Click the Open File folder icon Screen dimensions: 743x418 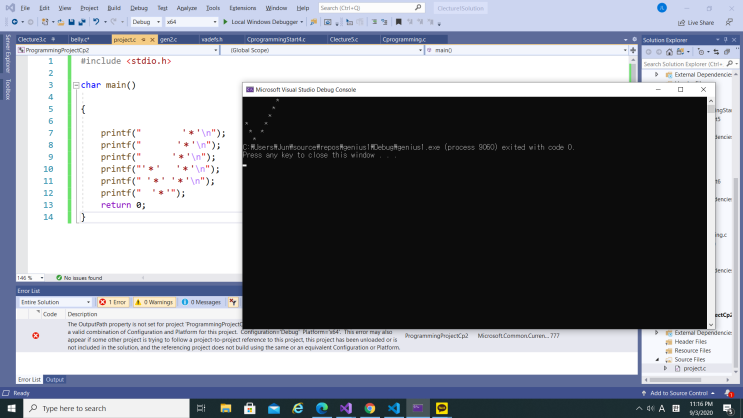(61, 22)
